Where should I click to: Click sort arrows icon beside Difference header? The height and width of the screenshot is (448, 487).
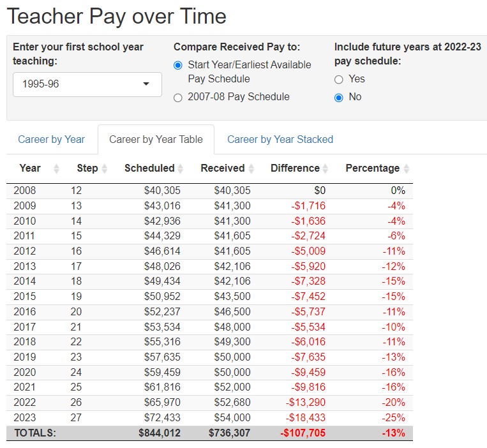tap(326, 168)
